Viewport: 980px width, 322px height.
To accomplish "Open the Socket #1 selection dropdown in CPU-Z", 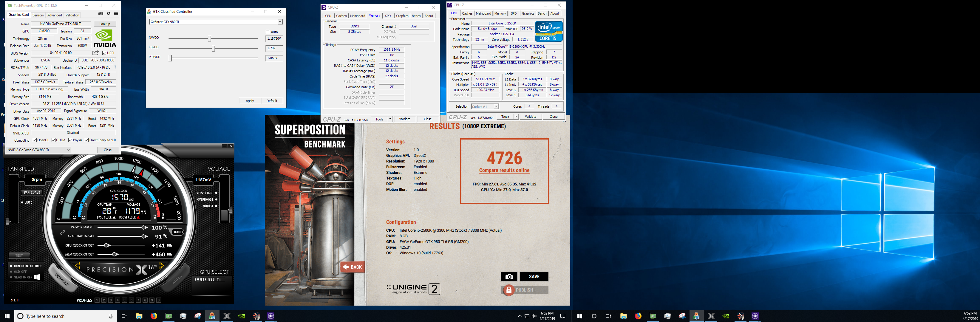I will (x=485, y=106).
